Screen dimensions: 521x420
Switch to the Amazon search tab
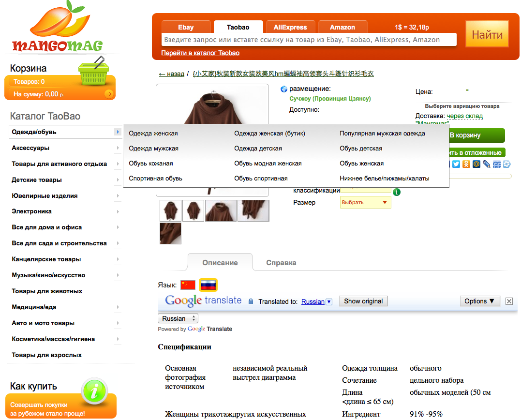[342, 27]
